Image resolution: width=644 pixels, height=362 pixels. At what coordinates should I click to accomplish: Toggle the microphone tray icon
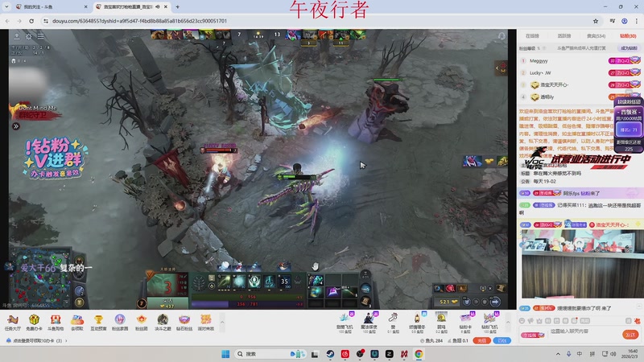coord(569,354)
